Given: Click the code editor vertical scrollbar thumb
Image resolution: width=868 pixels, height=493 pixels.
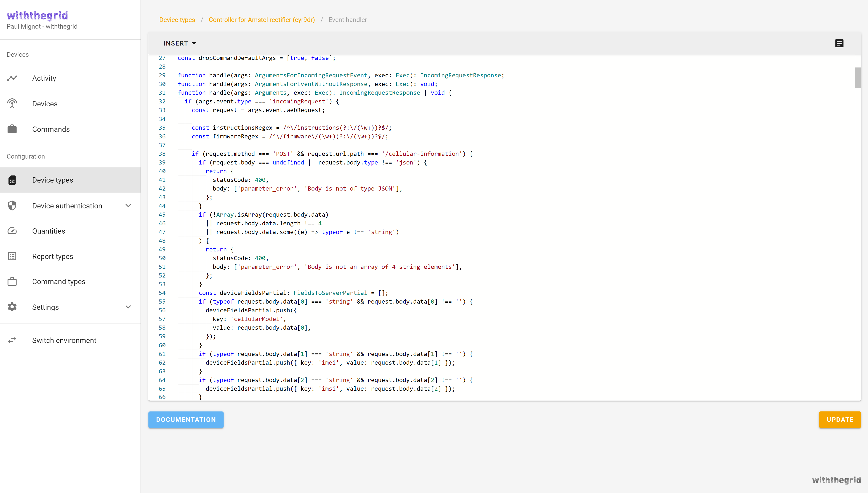Looking at the screenshot, I should (857, 78).
